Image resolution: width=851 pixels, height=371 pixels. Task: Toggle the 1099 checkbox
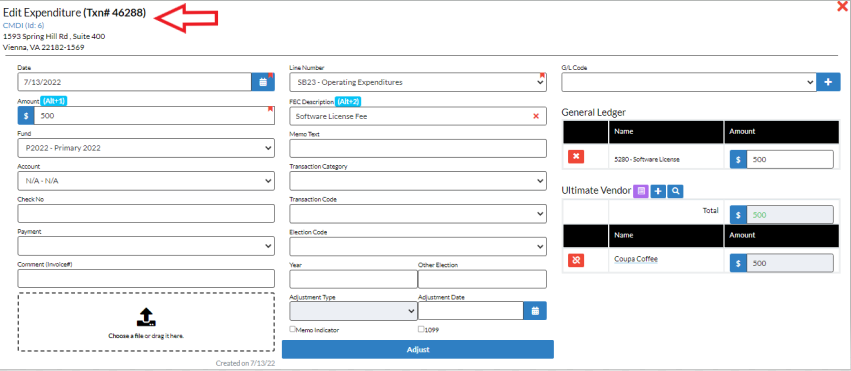(x=421, y=329)
